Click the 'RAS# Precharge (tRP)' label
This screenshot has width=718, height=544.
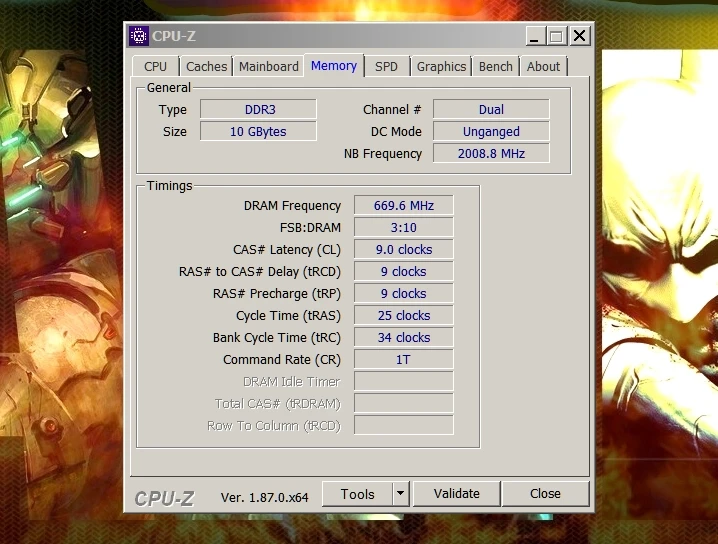277,294
